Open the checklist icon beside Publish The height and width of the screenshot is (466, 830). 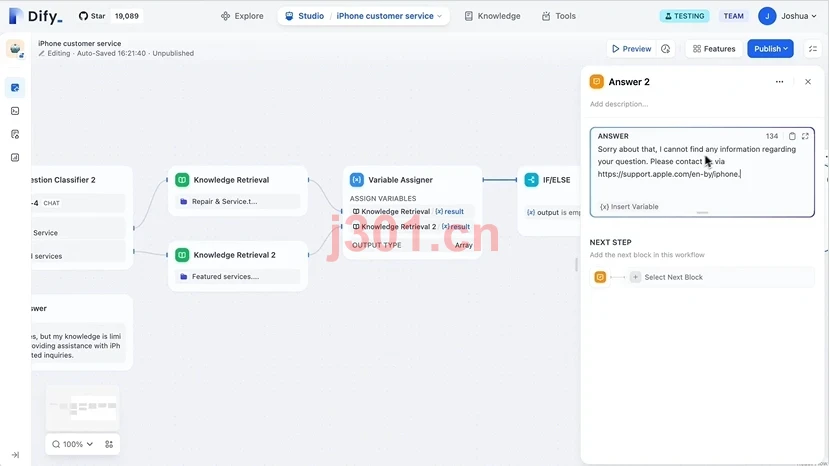point(813,49)
